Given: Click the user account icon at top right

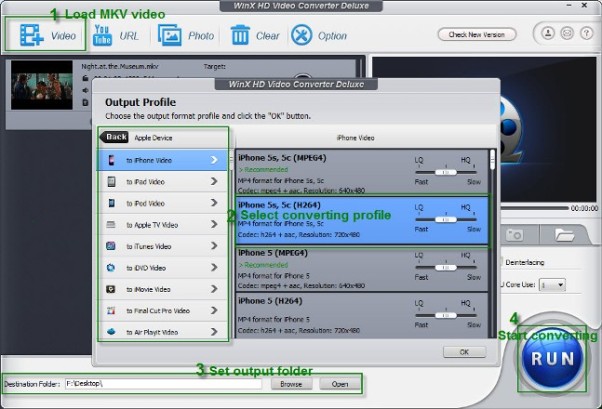Looking at the screenshot, I should (x=548, y=33).
